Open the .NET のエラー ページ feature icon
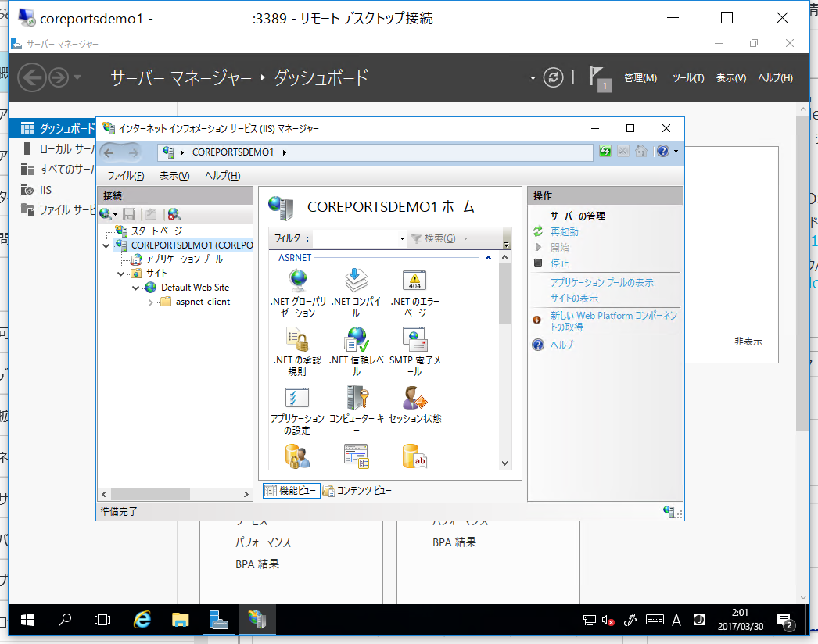Screen dimensions: 818x644 pyautogui.click(x=414, y=281)
